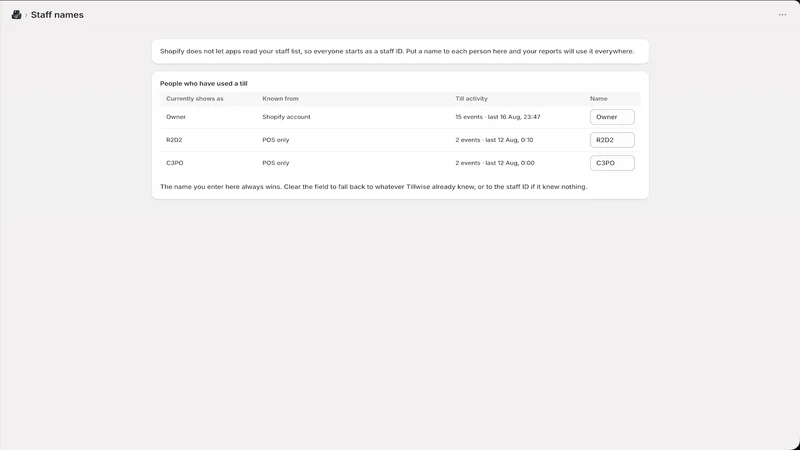Click 'POS only' in the C3PO row
This screenshot has width=800, height=450.
pyautogui.click(x=276, y=163)
